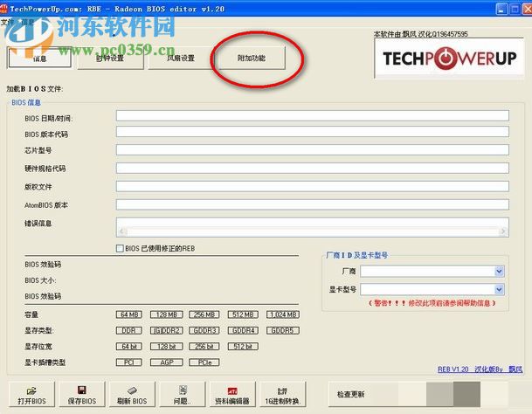Follow the REB V1.20 汉化版By 飘风 link
The image size is (532, 414).
(480, 369)
